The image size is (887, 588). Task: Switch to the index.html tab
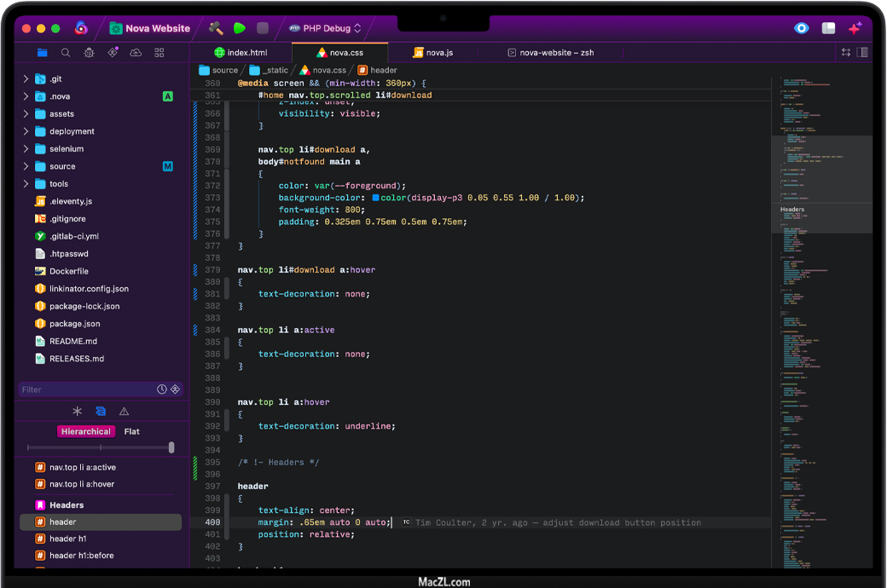pyautogui.click(x=240, y=53)
